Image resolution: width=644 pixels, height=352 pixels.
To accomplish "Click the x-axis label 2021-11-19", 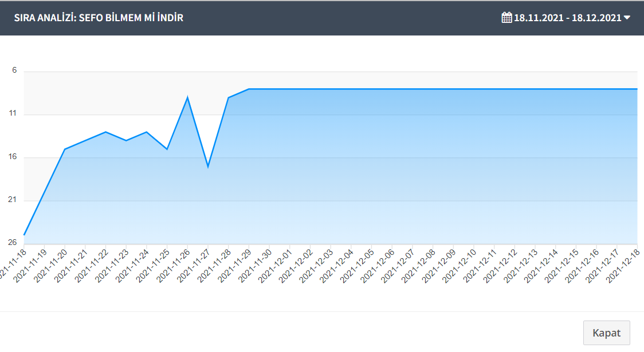I will [x=30, y=266].
